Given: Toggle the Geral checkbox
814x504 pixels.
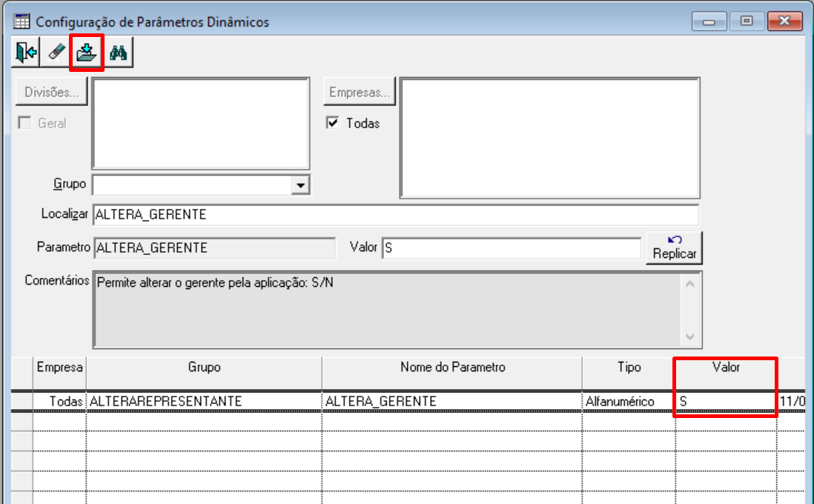Looking at the screenshot, I should pos(24,123).
